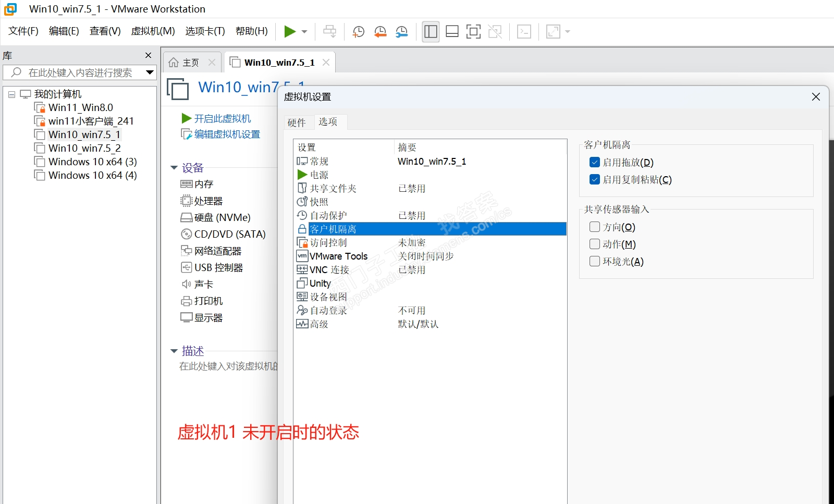
Task: Take a snapshot using the clock-plus icon
Action: tap(359, 32)
